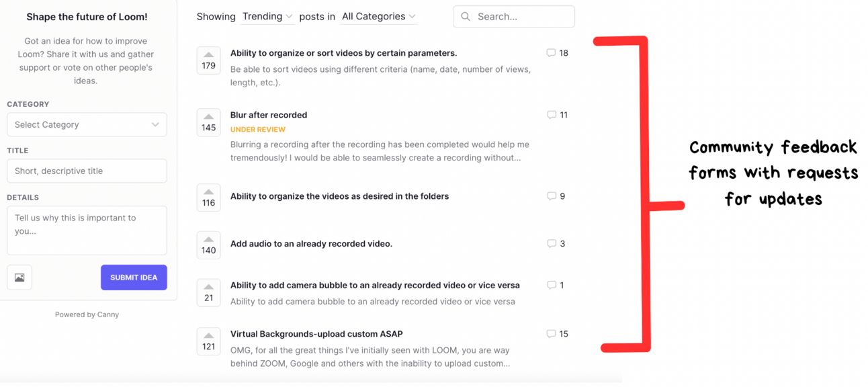Click the search magnifier icon
868x387 pixels.
[466, 17]
